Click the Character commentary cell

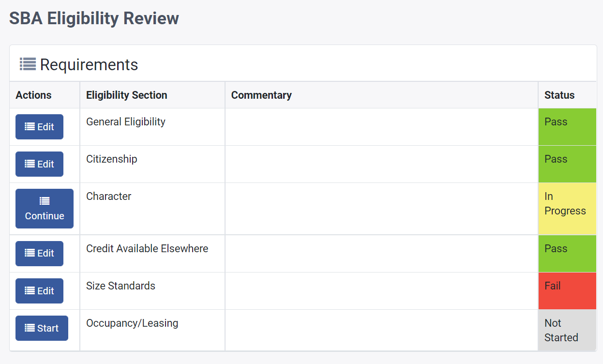[x=381, y=209]
